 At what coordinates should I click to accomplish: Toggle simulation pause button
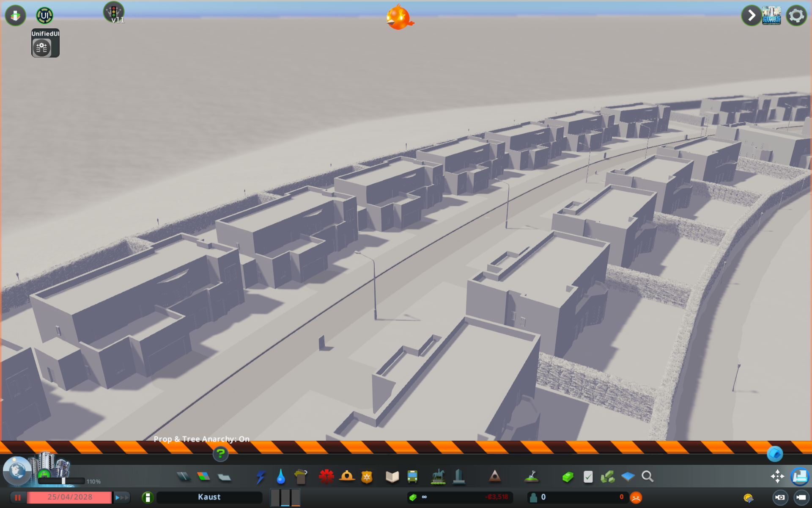coord(17,497)
